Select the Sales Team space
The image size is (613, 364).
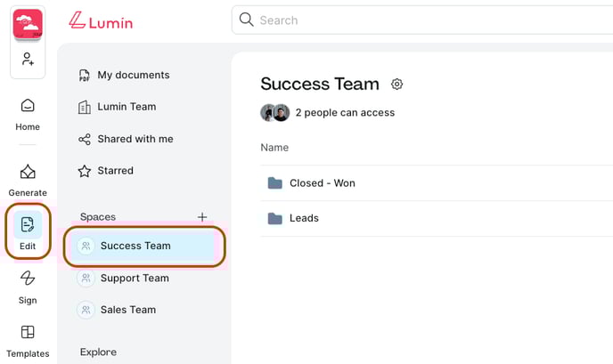(144, 310)
